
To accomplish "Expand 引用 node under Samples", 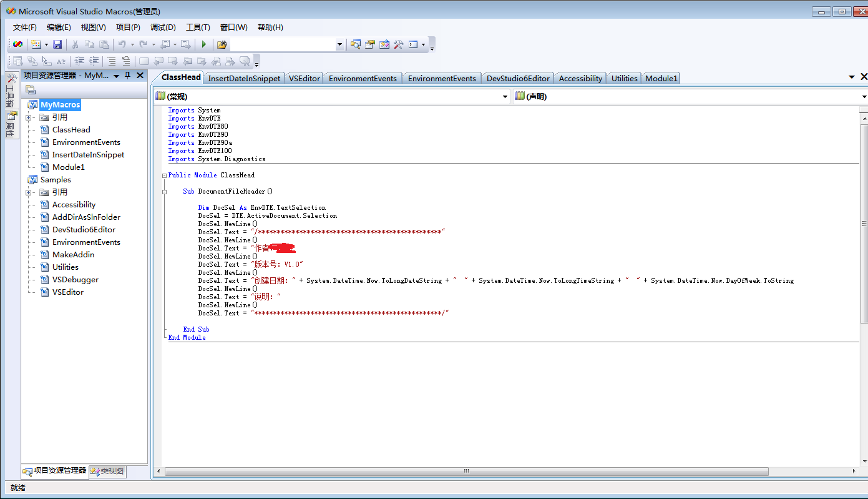I will click(29, 192).
